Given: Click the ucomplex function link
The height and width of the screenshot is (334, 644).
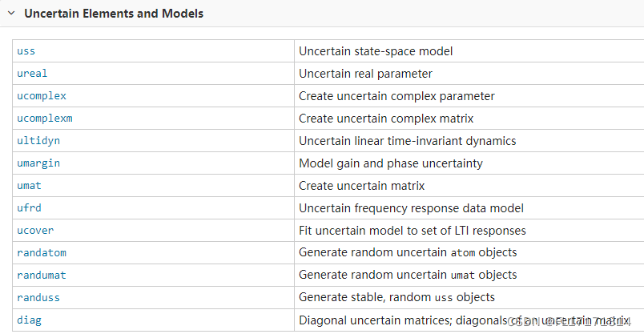Looking at the screenshot, I should pyautogui.click(x=42, y=96).
